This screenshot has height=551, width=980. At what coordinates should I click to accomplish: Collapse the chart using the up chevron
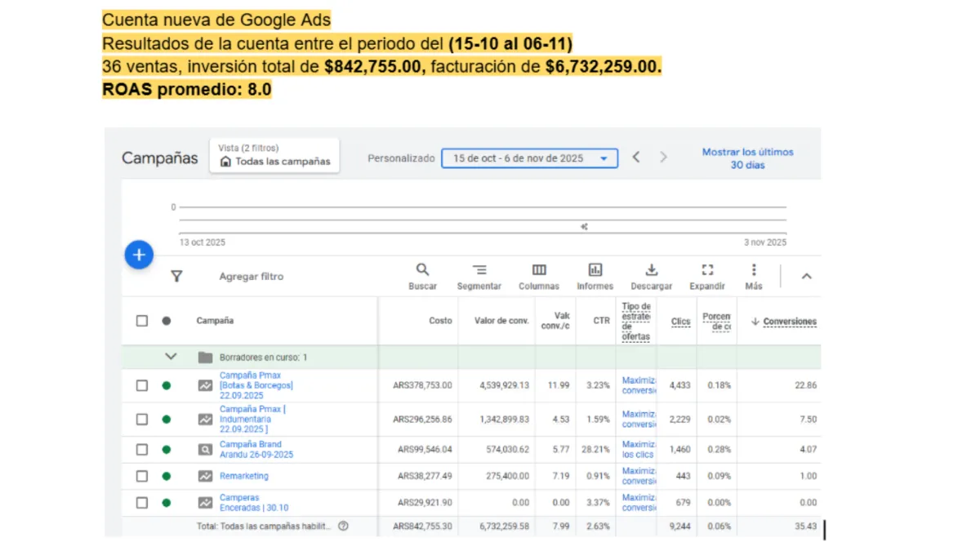click(806, 277)
